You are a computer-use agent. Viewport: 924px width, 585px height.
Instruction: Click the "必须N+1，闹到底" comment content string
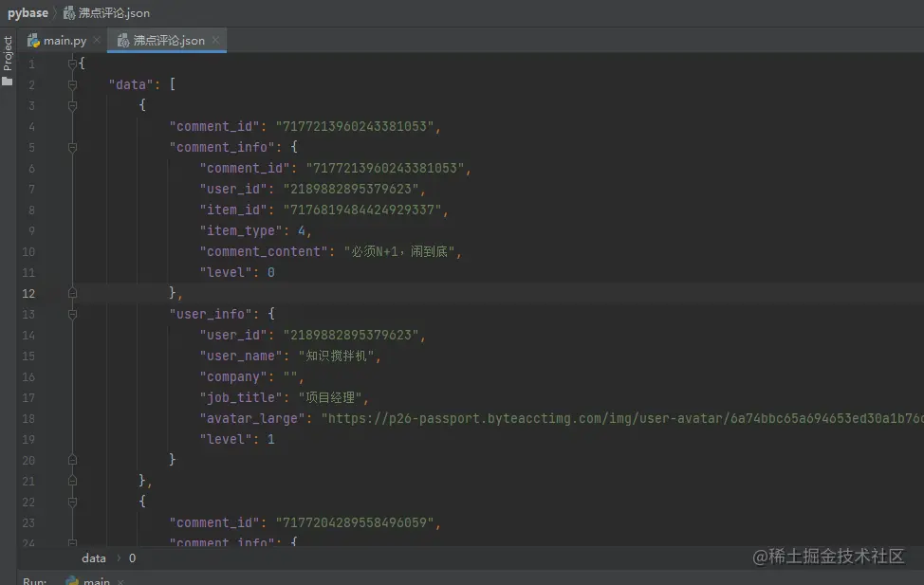pos(399,251)
